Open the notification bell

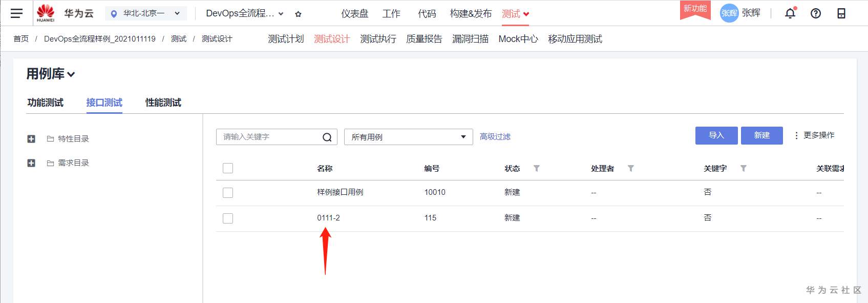coord(790,13)
